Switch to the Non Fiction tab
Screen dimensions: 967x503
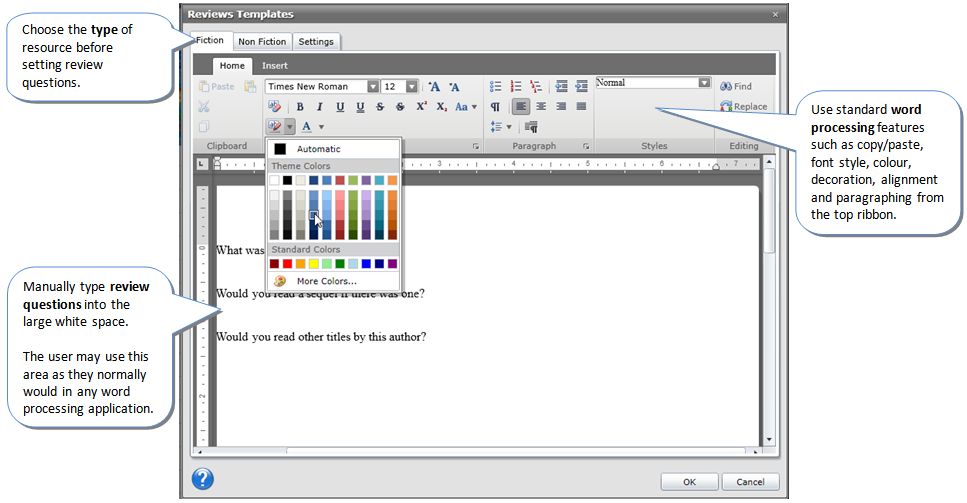[x=263, y=41]
